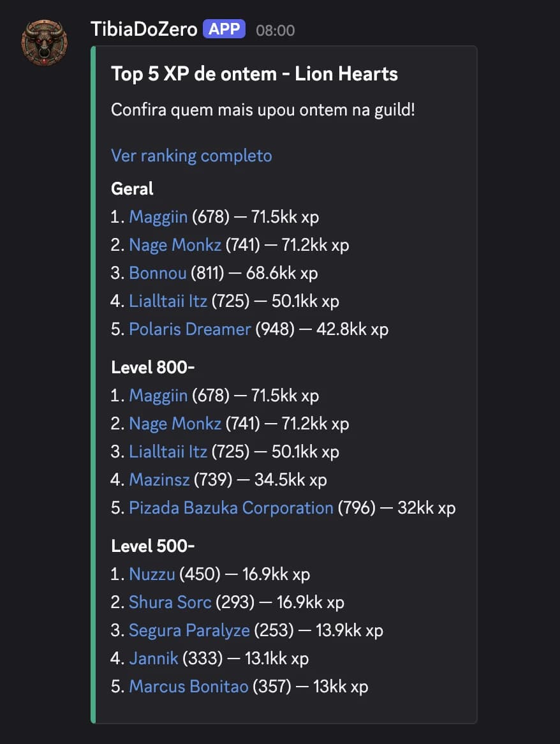Click Maggiin in the Geral ranking
The width and height of the screenshot is (560, 744).
(157, 216)
